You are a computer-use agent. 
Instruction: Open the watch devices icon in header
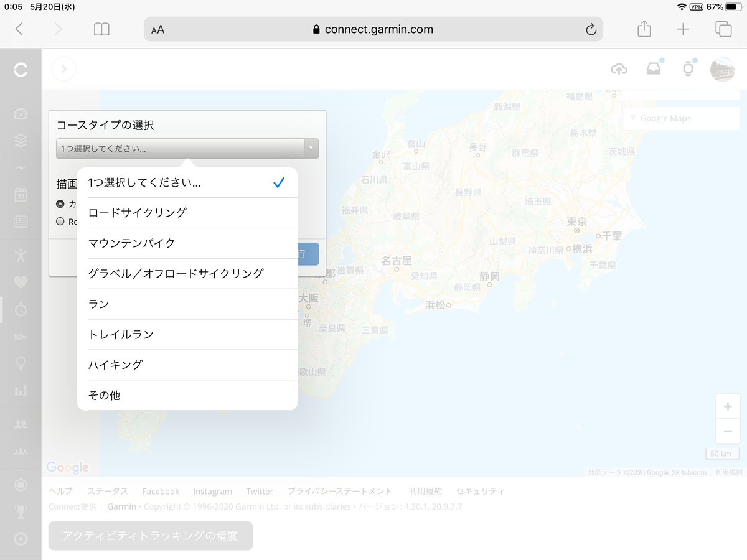click(x=688, y=69)
